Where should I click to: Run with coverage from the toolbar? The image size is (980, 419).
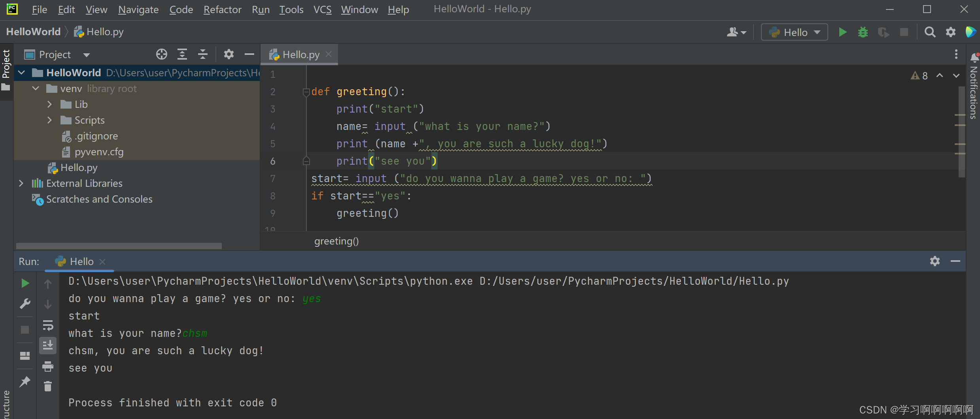(x=884, y=32)
